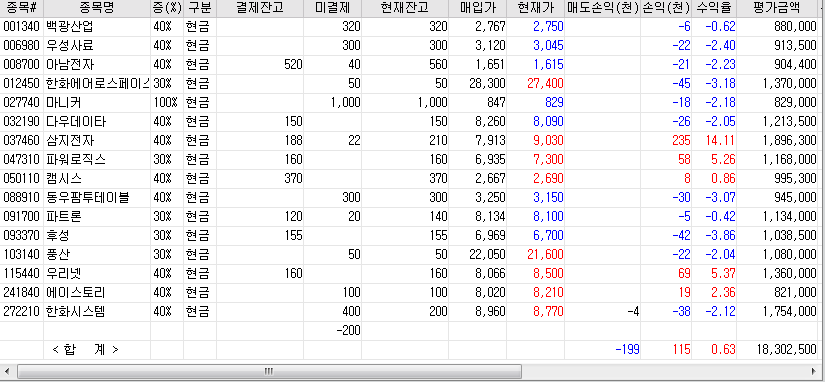Select the 삼지전자 stock name
Screen dimensions: 825x382
[70, 140]
